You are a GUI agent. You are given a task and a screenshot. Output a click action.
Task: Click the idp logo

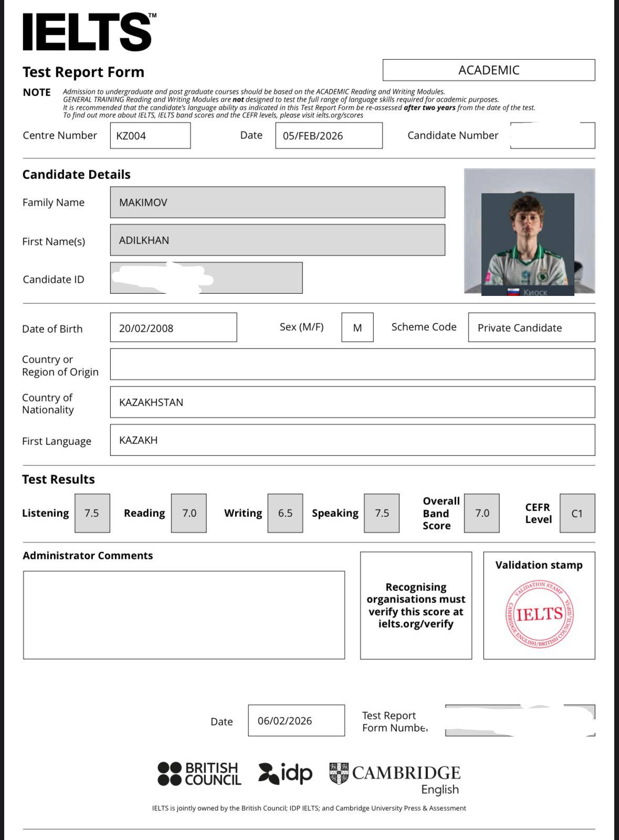tap(285, 773)
